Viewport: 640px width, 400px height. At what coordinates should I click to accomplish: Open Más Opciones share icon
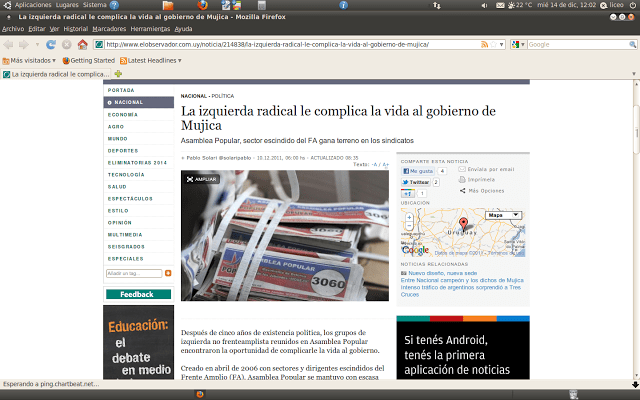(462, 190)
